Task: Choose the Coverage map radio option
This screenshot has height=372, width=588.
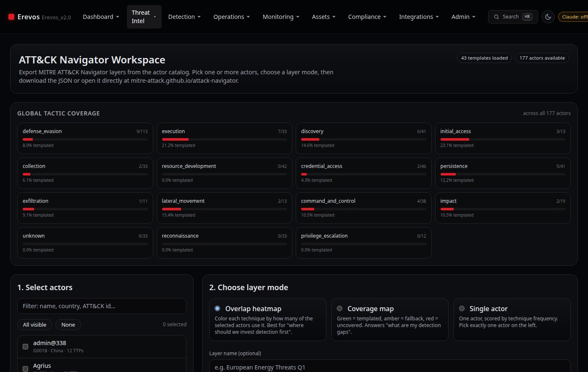Action: pos(339,309)
